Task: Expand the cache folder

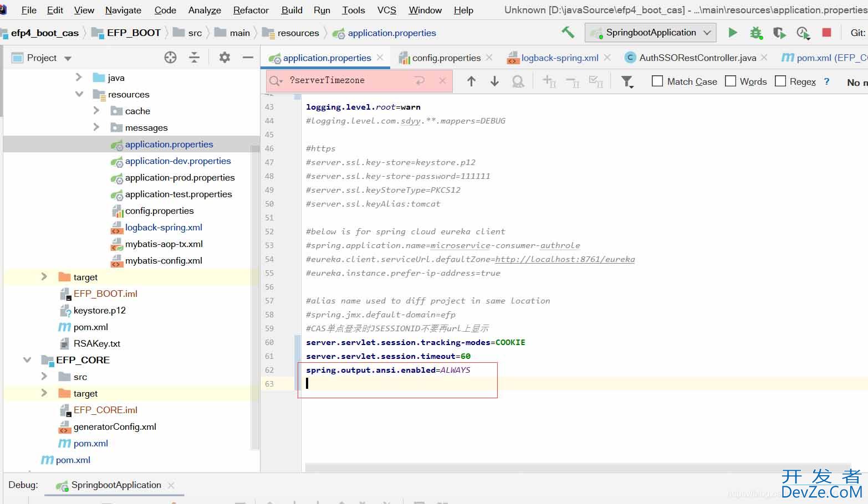Action: pyautogui.click(x=96, y=110)
